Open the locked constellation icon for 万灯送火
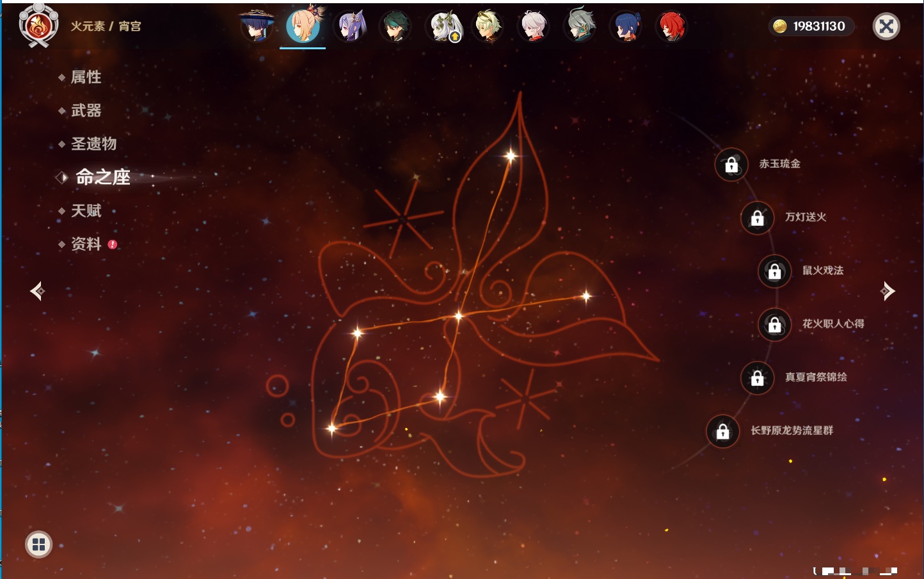Image resolution: width=924 pixels, height=579 pixels. tap(757, 218)
